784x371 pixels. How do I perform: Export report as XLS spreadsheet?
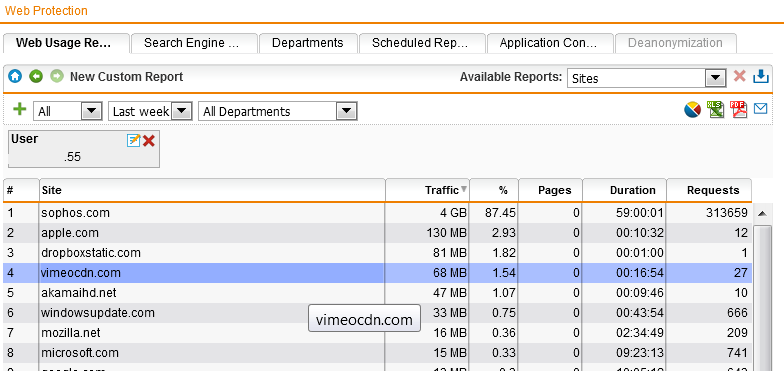[716, 109]
